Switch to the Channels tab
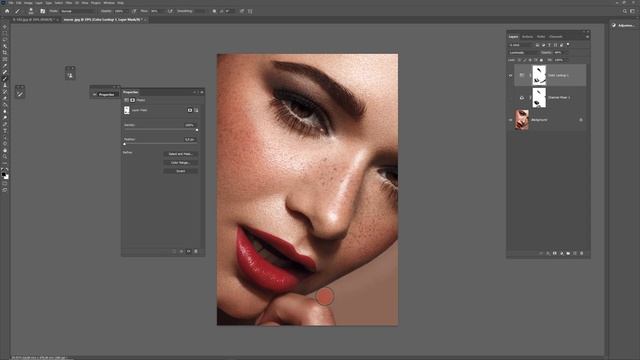 556,36
